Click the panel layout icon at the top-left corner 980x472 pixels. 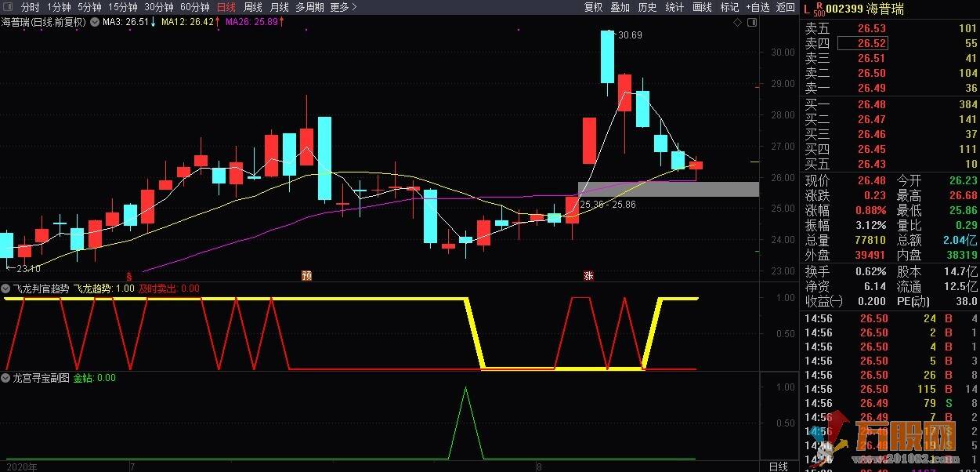[8, 7]
